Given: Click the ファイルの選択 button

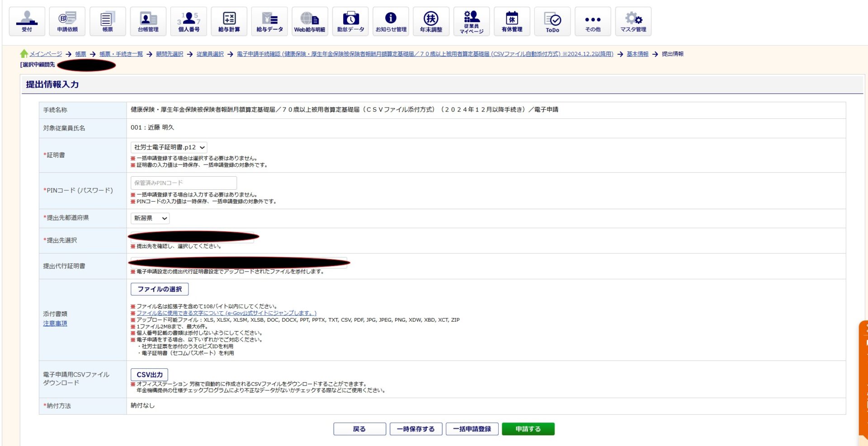Looking at the screenshot, I should click(x=160, y=289).
